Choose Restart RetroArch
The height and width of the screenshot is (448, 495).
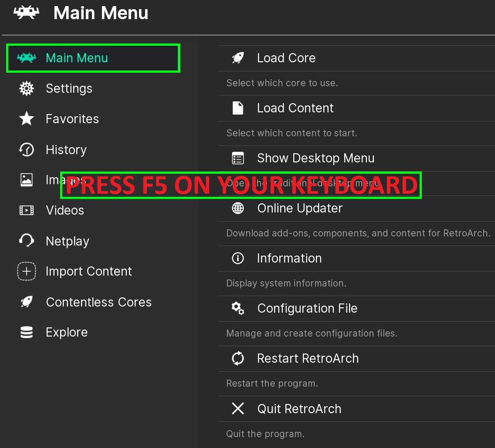(357, 358)
